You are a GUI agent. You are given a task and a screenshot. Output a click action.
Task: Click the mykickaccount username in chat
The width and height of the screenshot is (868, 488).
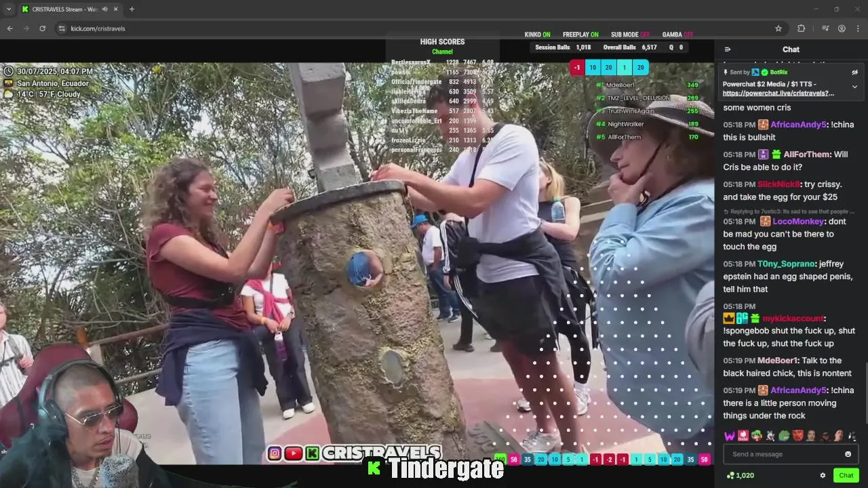tap(793, 319)
